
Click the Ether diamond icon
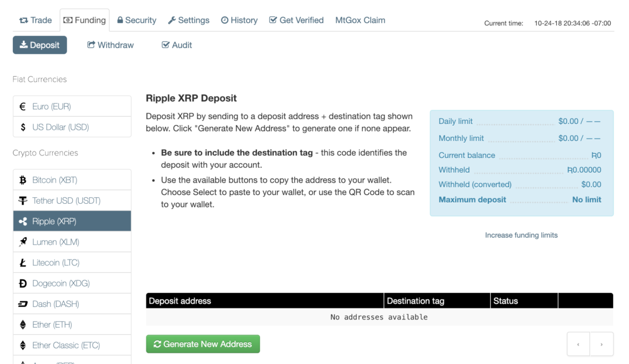[23, 325]
